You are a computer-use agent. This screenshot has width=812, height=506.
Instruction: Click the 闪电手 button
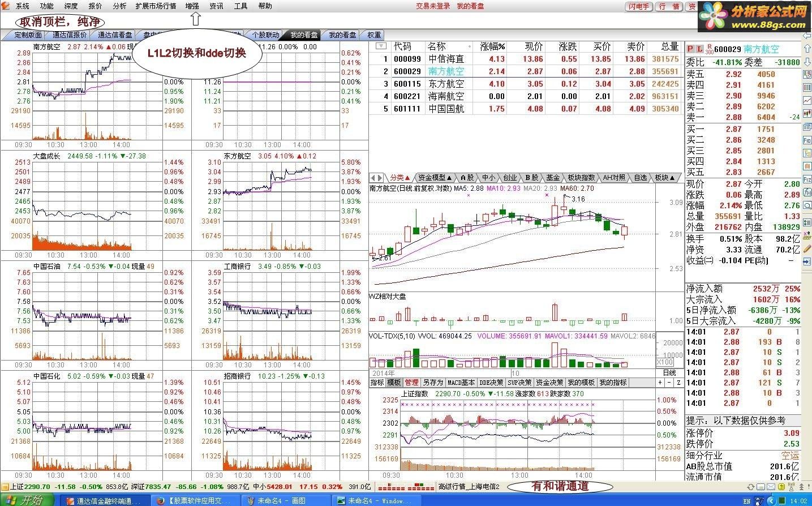[639, 7]
